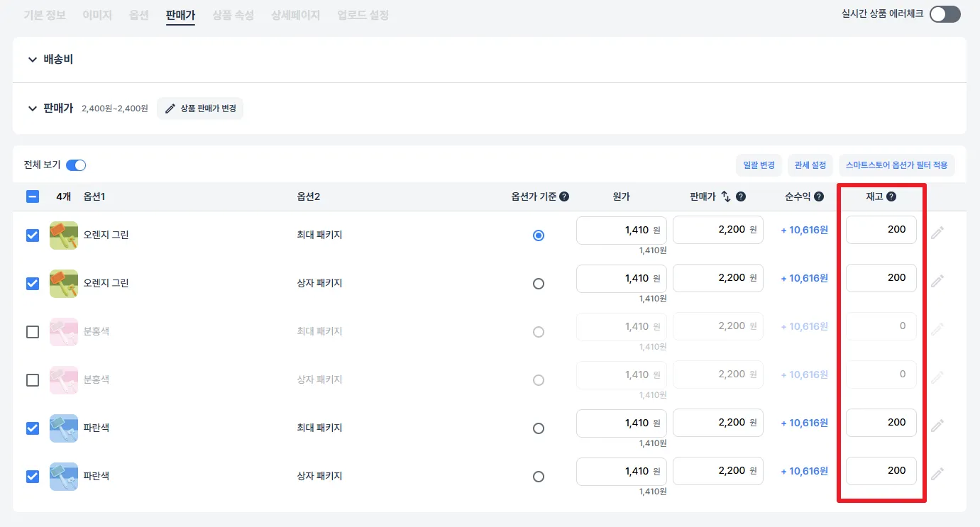Uncheck 오렌지 그린 상자 패키지 row checkbox

(33, 284)
